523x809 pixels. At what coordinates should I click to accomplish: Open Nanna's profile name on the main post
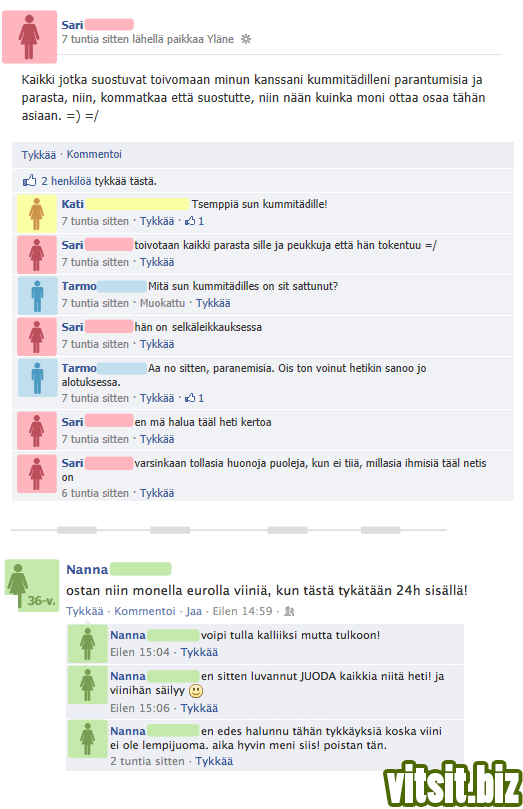pyautogui.click(x=87, y=570)
